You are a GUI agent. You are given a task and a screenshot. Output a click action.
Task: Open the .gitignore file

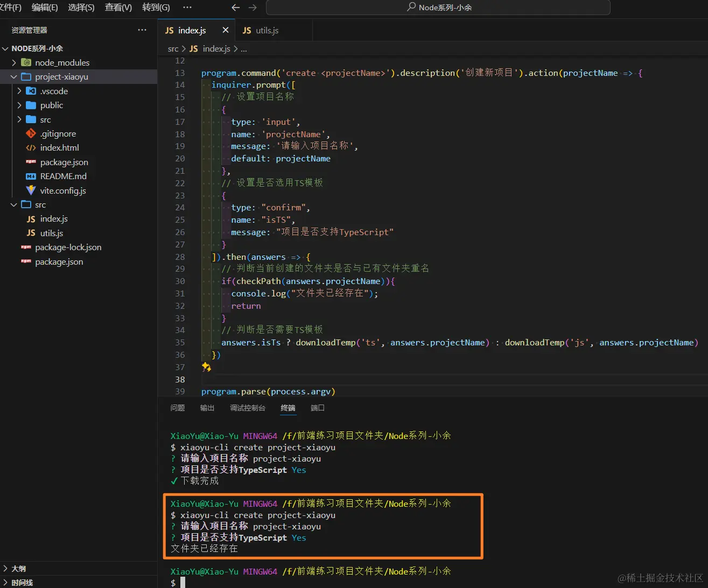coord(58,134)
